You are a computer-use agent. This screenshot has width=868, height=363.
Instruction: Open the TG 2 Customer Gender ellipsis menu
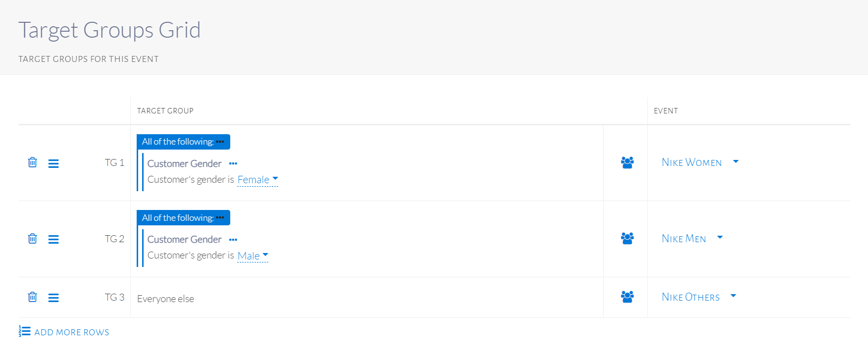click(233, 240)
